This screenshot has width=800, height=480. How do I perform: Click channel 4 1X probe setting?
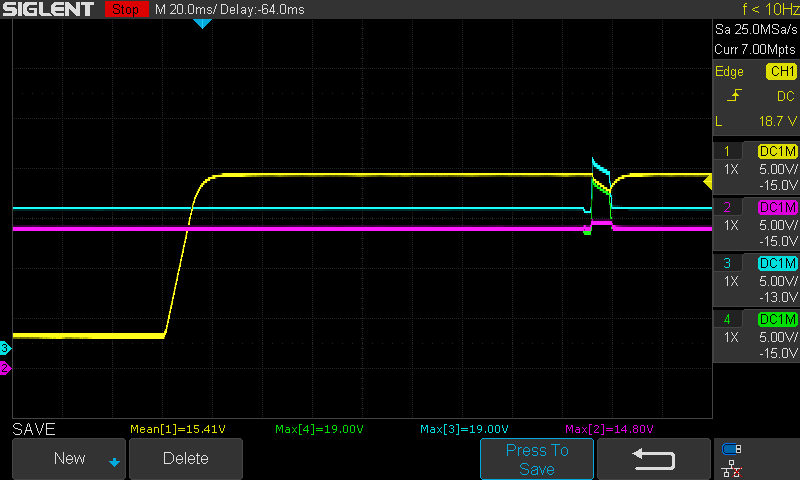(x=731, y=337)
